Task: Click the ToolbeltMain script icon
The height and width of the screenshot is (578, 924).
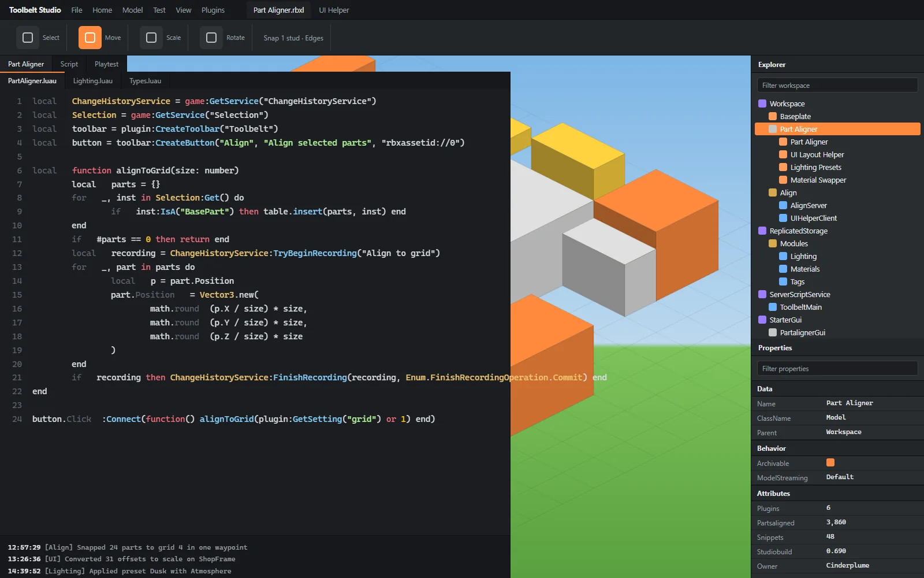Action: (x=773, y=307)
